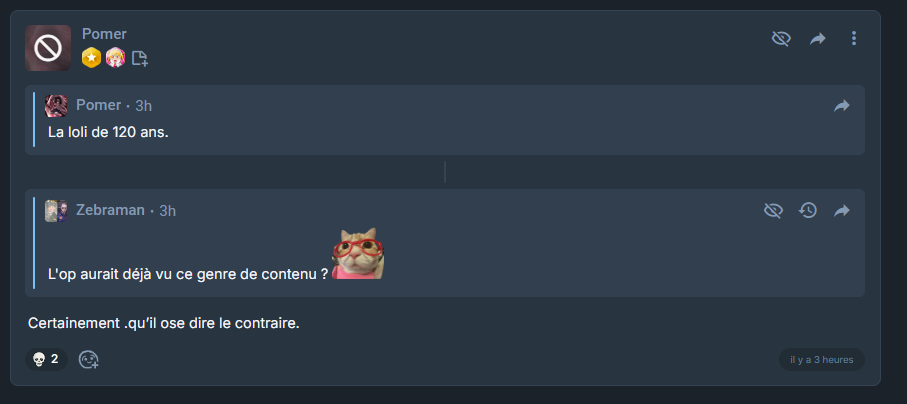Jump to Pomer's quoted message via share arrow

click(x=842, y=106)
